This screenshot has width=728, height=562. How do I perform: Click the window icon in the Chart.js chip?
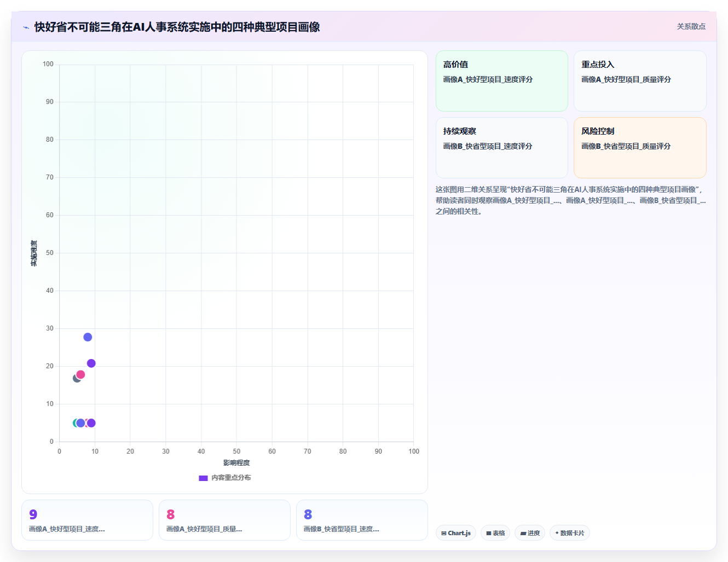click(444, 533)
